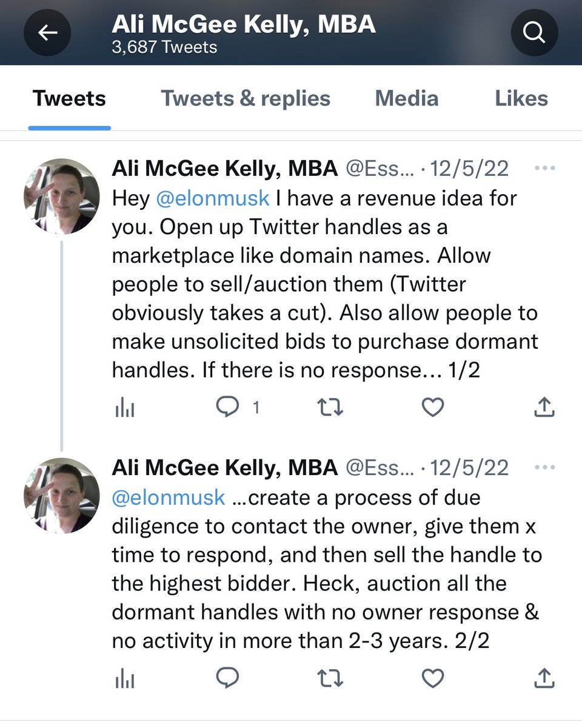Open search with the magnifier icon
The width and height of the screenshot is (582, 728).
coord(534,33)
